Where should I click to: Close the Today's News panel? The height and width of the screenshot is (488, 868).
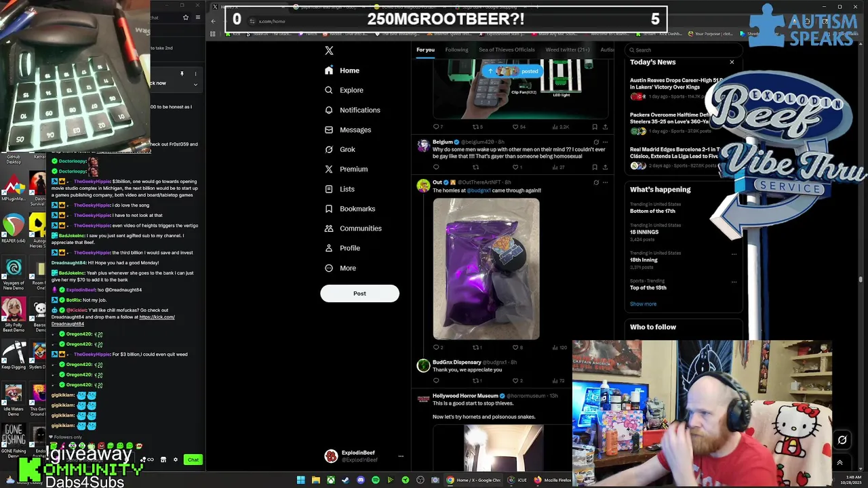(x=732, y=62)
